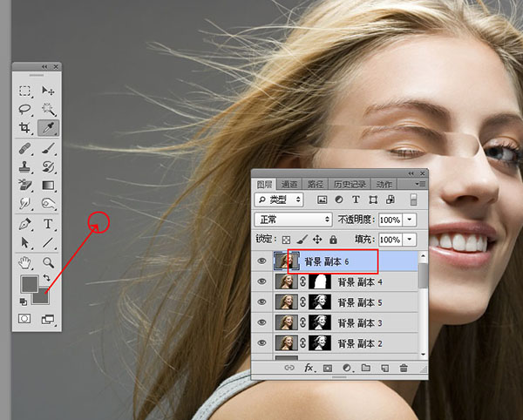Open the 类型 layer filter dropdown
The height and width of the screenshot is (420, 523).
click(x=279, y=200)
